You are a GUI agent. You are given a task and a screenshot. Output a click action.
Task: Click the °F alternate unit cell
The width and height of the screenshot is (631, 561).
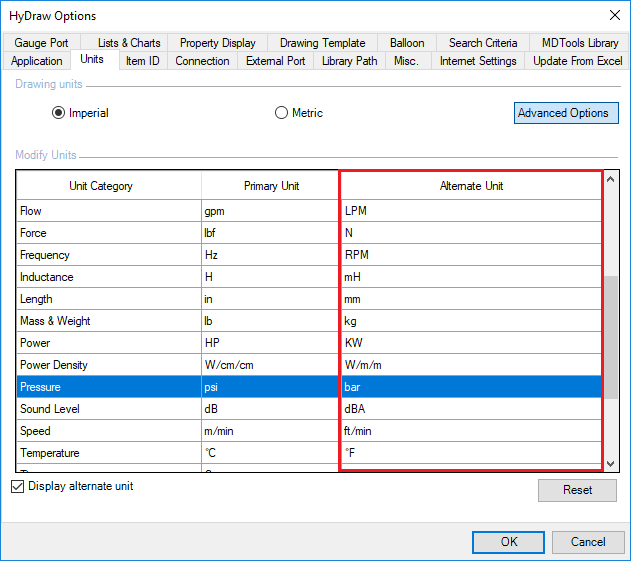coord(471,453)
